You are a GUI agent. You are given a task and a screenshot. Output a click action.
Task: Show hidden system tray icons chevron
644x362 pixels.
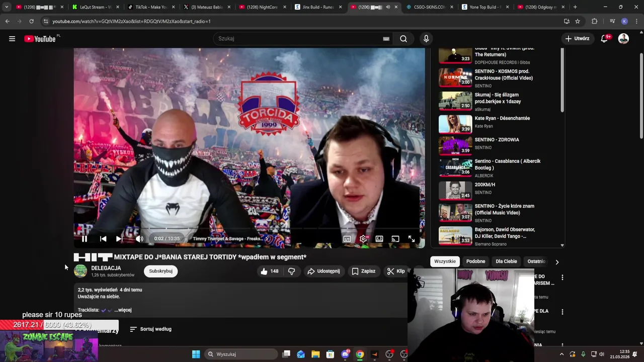(x=561, y=354)
